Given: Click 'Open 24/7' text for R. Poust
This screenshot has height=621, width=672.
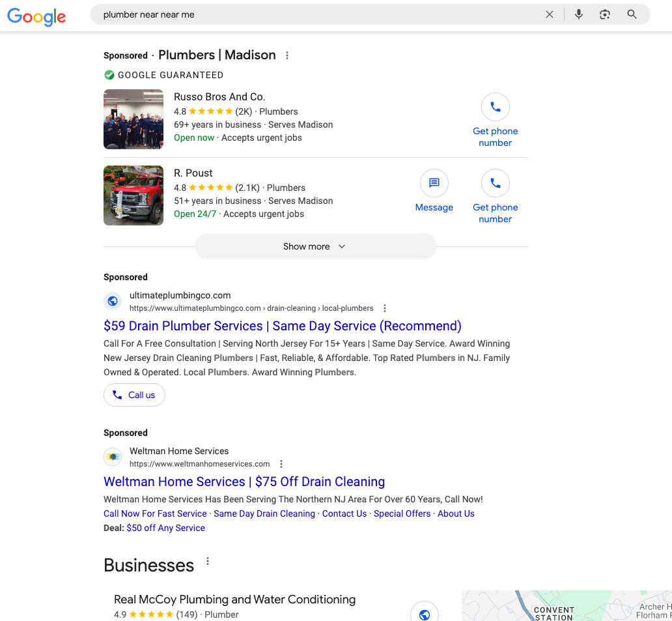Looking at the screenshot, I should click(x=195, y=214).
